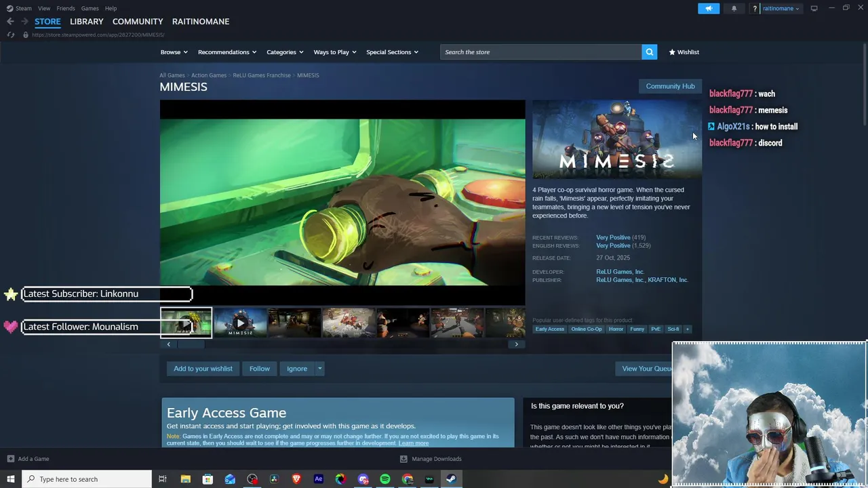Screen dimensions: 868x488
Task: Expand the Browse dropdown
Action: click(x=174, y=52)
